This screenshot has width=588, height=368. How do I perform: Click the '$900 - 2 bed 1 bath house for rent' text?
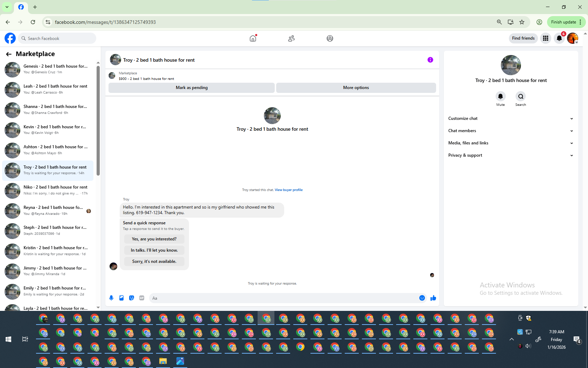click(146, 79)
